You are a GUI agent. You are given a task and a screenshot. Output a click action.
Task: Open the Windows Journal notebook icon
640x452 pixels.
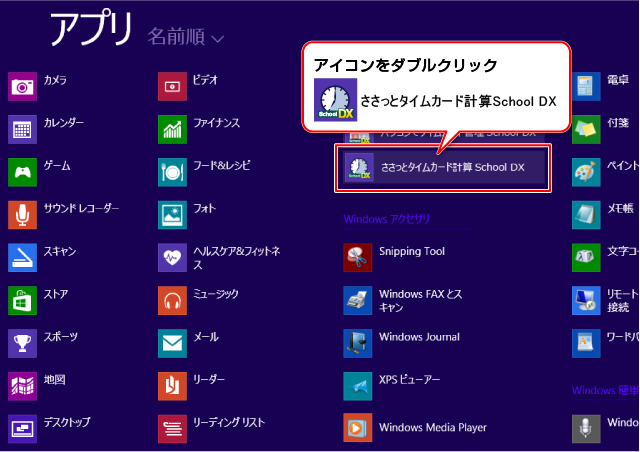(358, 343)
